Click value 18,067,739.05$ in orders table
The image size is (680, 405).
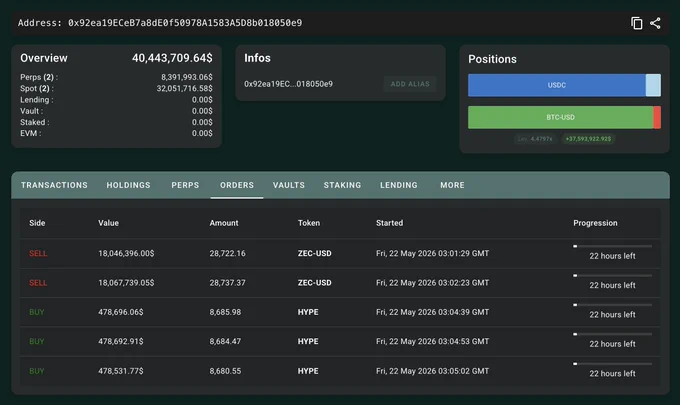click(x=126, y=283)
